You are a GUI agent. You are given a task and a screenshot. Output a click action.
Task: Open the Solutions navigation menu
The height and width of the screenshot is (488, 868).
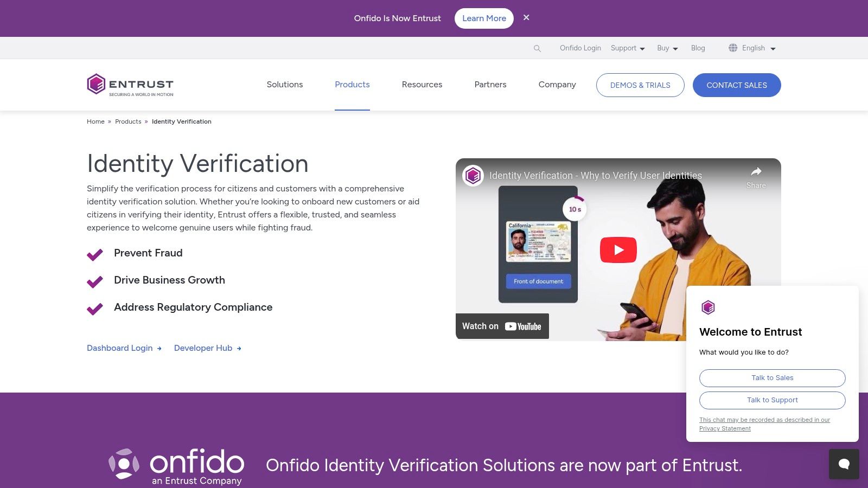pyautogui.click(x=284, y=85)
